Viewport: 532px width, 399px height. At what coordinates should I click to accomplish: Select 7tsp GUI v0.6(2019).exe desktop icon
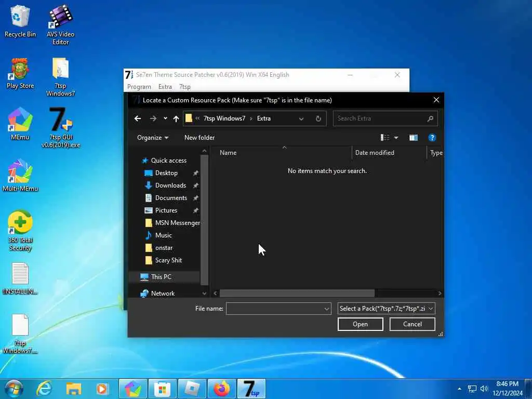point(60,128)
